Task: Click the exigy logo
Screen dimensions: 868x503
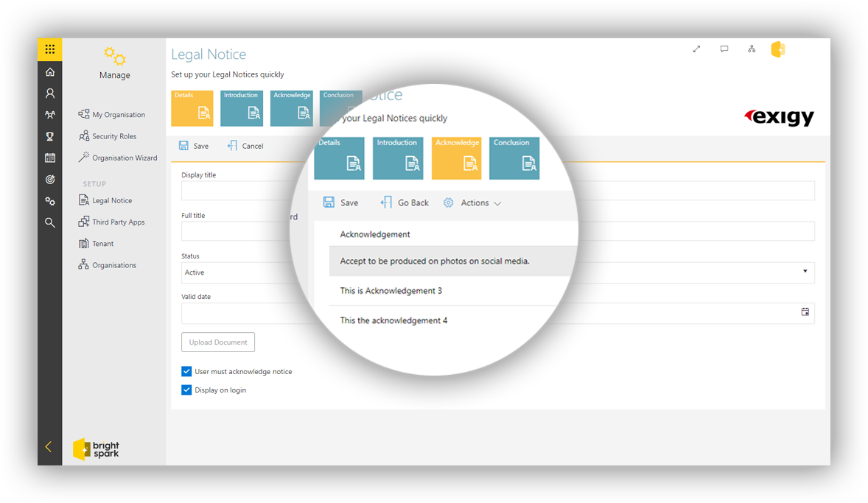Action: point(779,117)
